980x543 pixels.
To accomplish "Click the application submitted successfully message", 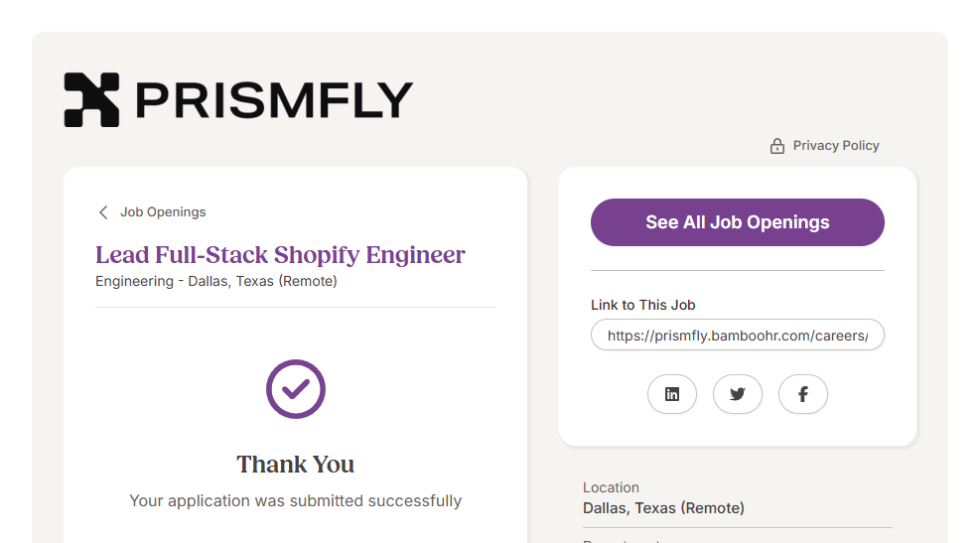I will 295,501.
